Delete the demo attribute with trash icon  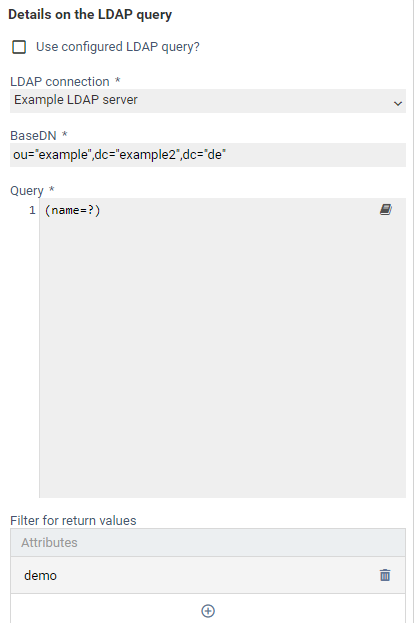point(385,575)
